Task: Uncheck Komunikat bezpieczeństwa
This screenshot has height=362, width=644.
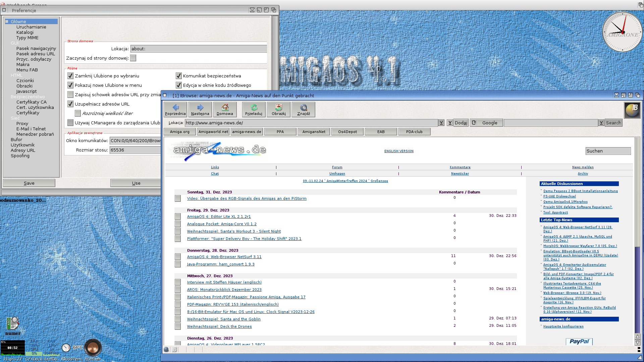Action: [x=179, y=76]
